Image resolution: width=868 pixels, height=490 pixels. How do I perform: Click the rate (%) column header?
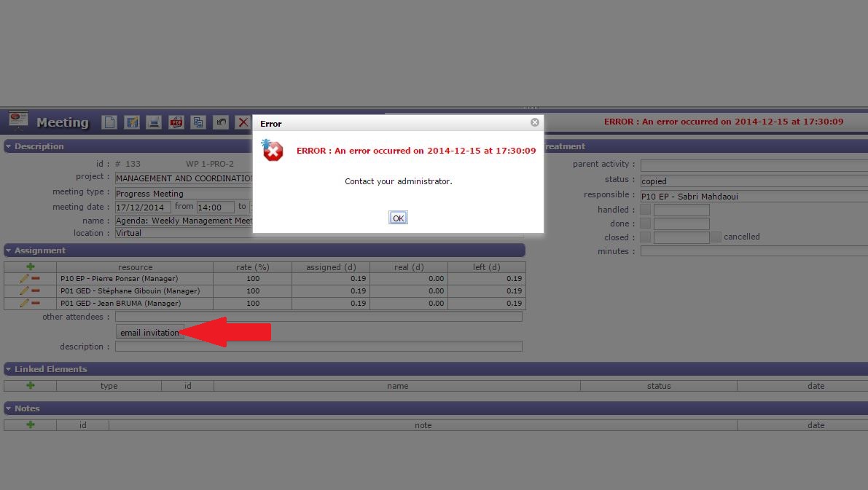click(x=252, y=266)
